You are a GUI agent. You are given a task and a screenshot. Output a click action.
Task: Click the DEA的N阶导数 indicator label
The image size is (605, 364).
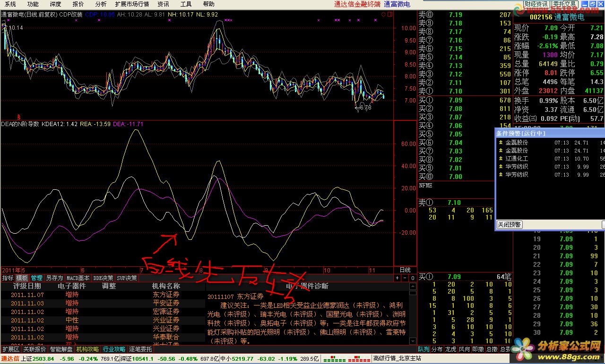point(20,124)
